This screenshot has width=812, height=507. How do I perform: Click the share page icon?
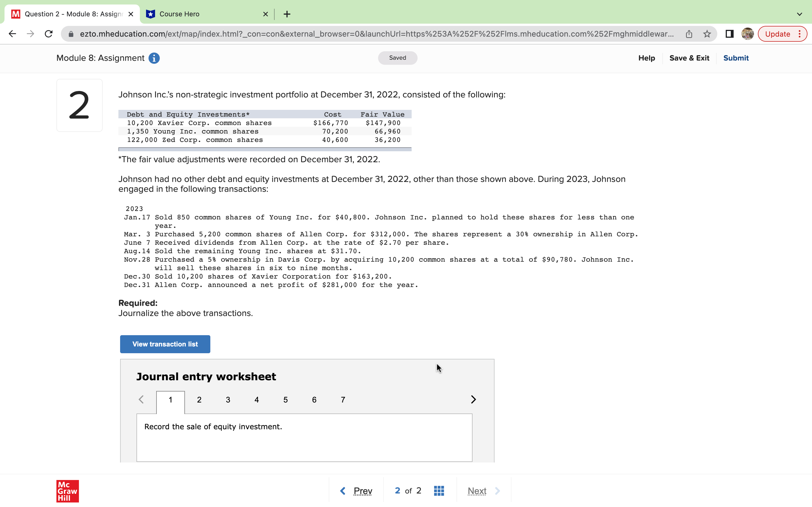tap(689, 34)
